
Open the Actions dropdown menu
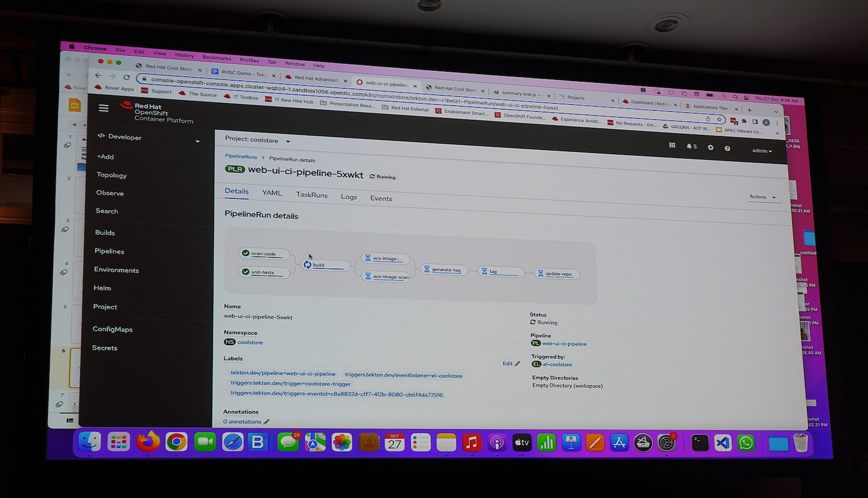(762, 197)
